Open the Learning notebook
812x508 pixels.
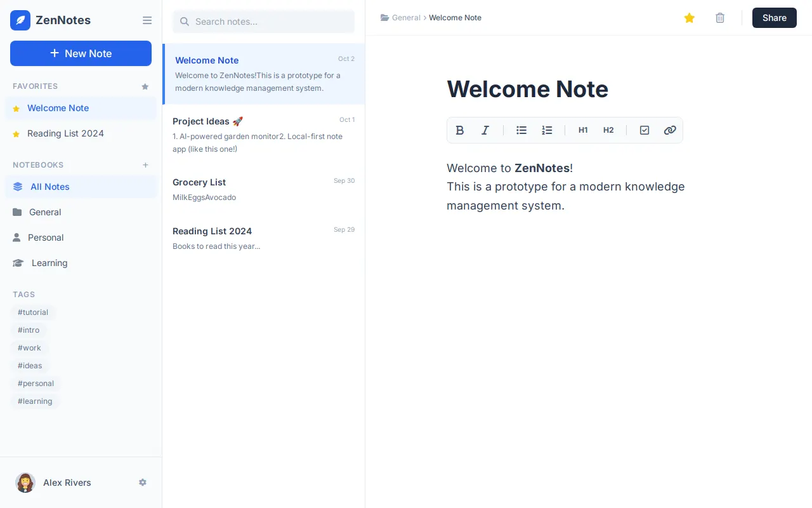[81, 263]
